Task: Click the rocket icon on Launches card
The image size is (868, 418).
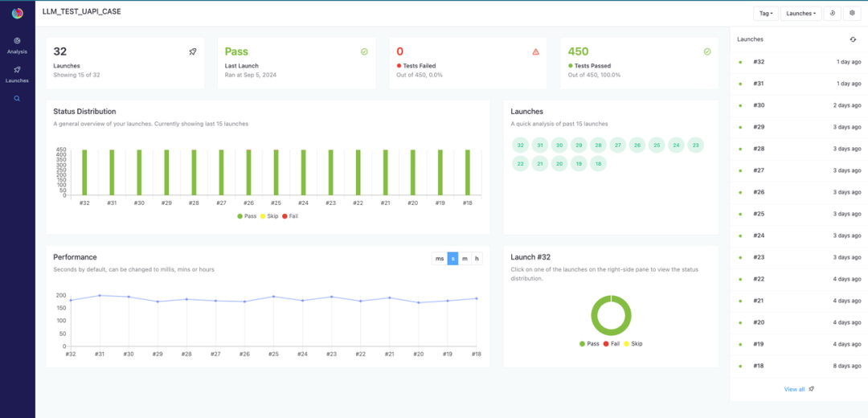Action: click(193, 51)
